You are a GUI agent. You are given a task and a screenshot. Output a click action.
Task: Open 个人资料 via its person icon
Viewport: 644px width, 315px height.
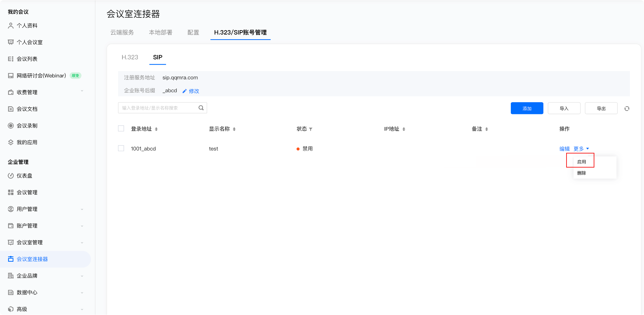[x=11, y=25]
